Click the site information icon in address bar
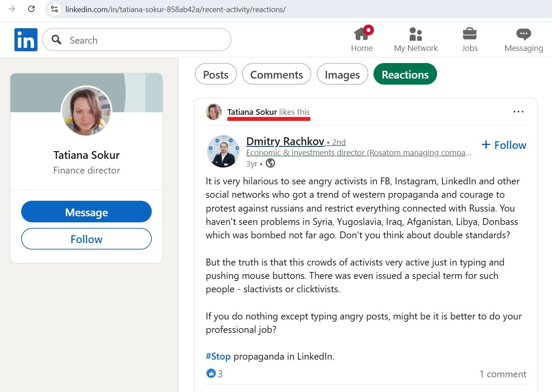Image resolution: width=552 pixels, height=392 pixels. pos(54,9)
